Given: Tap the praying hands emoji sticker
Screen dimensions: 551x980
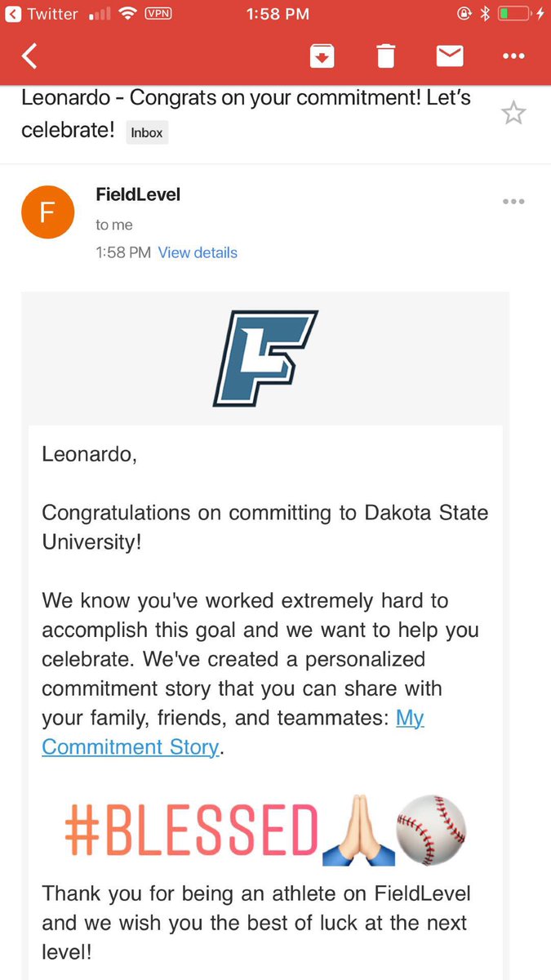Looking at the screenshot, I should (359, 830).
